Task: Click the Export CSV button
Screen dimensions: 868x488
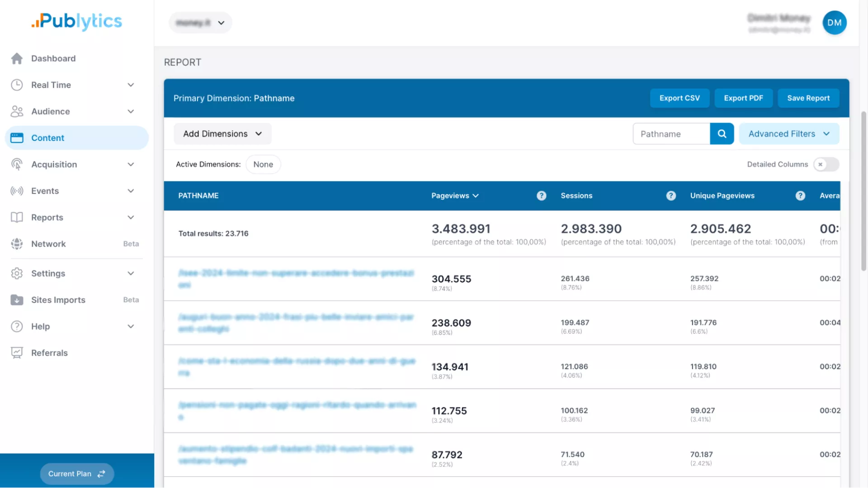Action: pos(679,98)
